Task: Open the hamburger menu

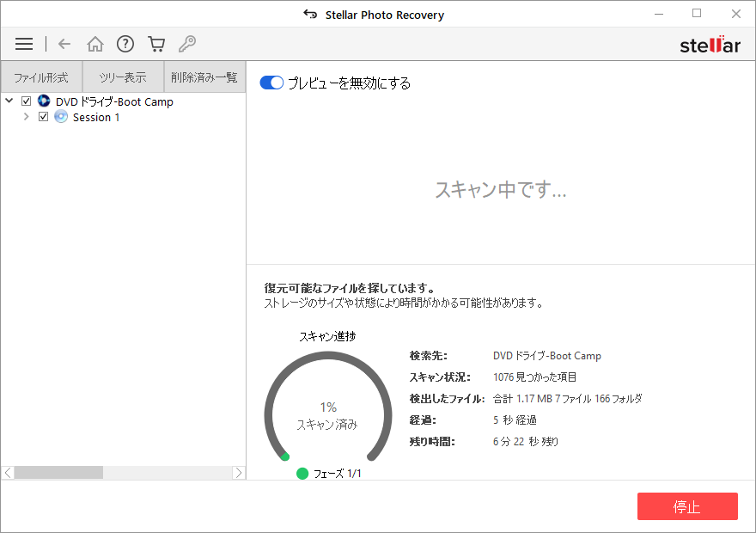Action: (24, 44)
